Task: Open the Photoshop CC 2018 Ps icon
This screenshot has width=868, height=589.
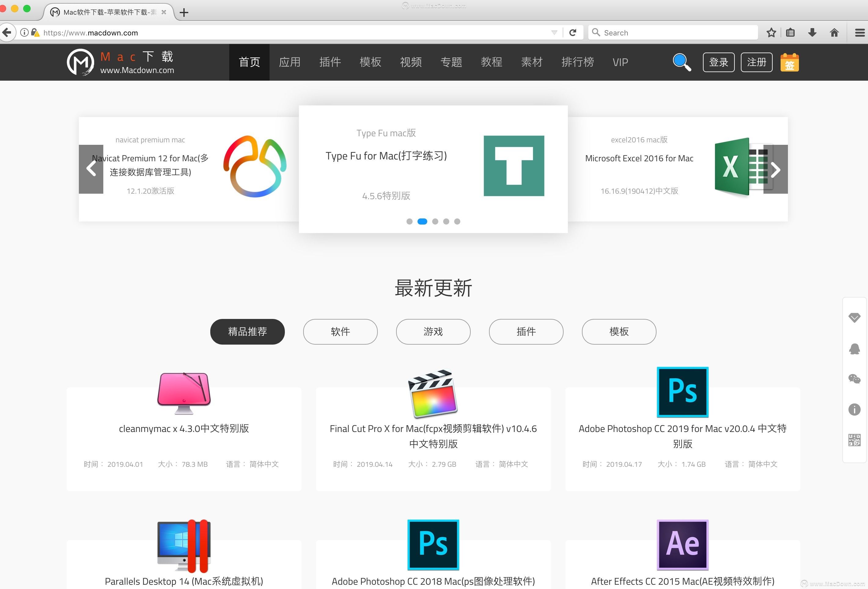Action: click(433, 545)
